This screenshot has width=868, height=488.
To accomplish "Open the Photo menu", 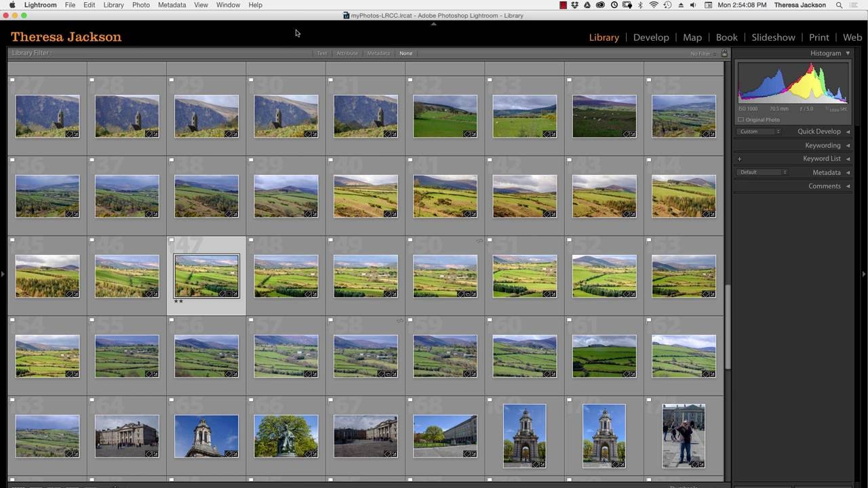I will (x=141, y=5).
